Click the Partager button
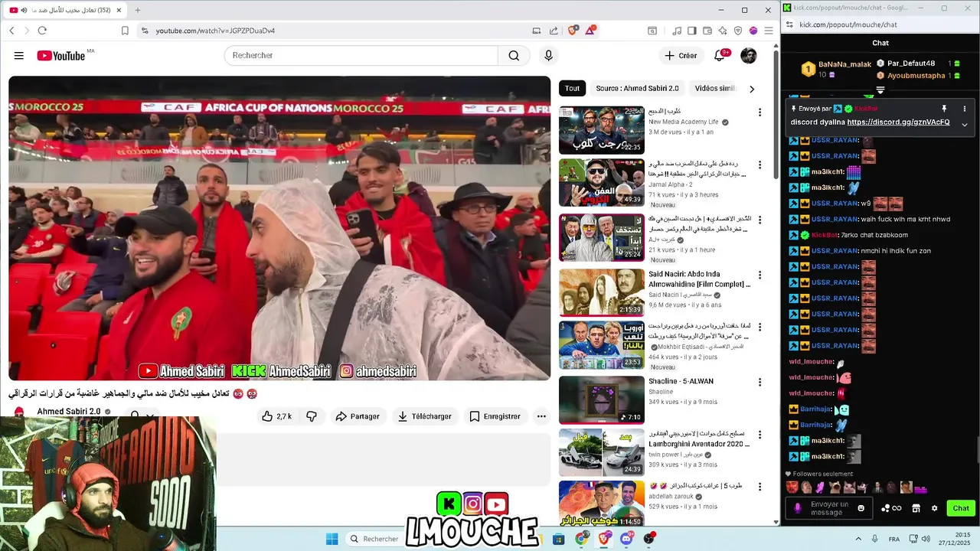The width and height of the screenshot is (980, 551). [357, 416]
